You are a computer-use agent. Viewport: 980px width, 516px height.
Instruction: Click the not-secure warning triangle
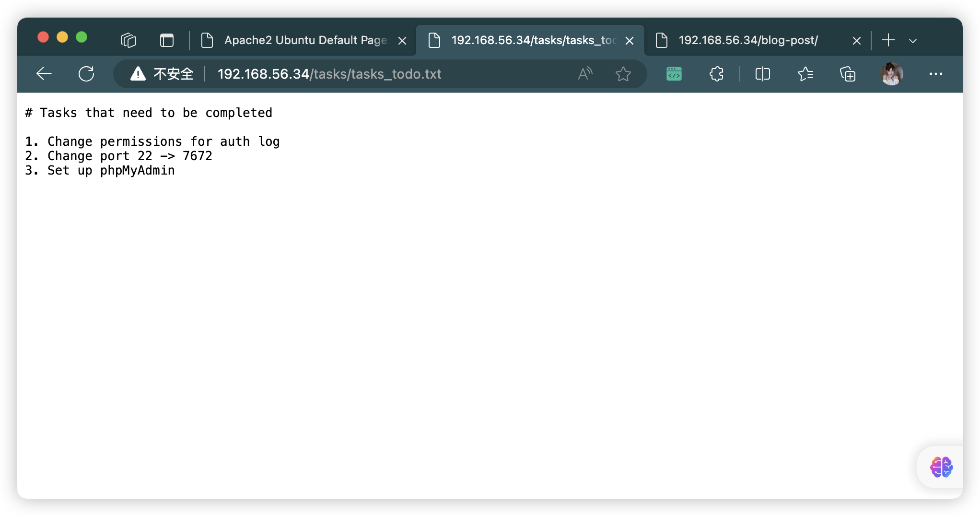point(138,74)
